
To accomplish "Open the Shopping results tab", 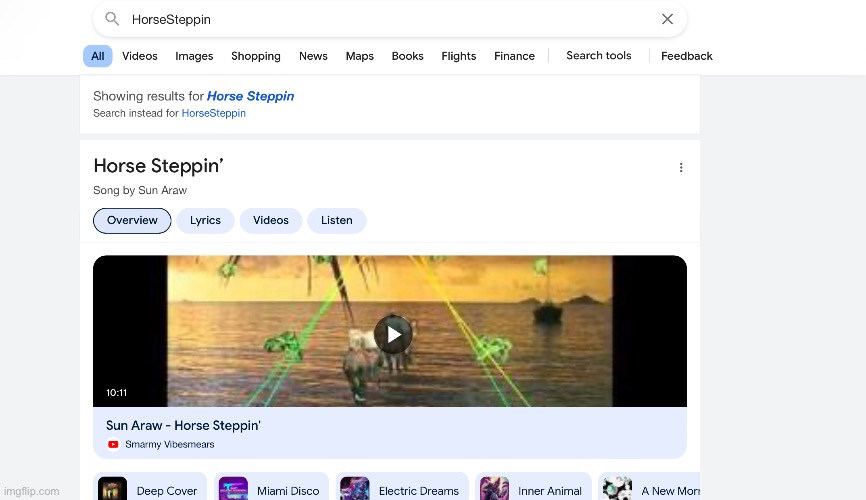I will coord(256,56).
